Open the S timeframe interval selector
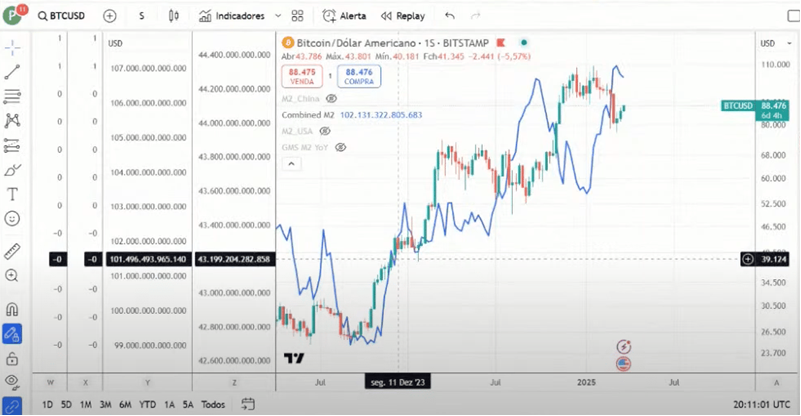 click(142, 16)
